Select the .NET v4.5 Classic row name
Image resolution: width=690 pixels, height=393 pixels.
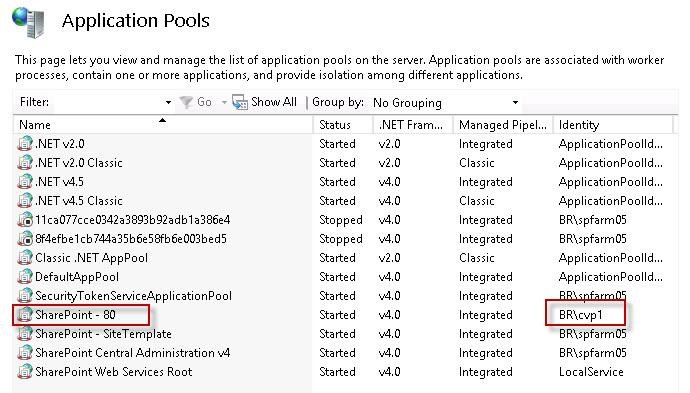[x=79, y=201]
